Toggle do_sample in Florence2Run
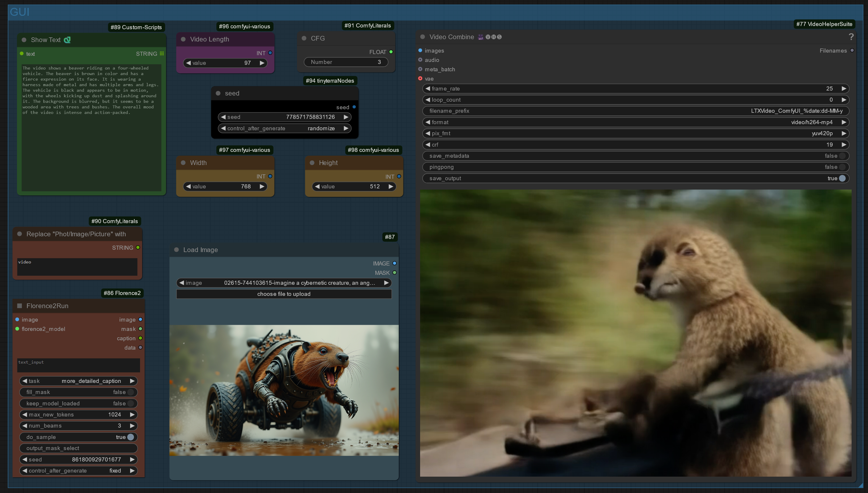This screenshot has width=868, height=493. pos(130,437)
